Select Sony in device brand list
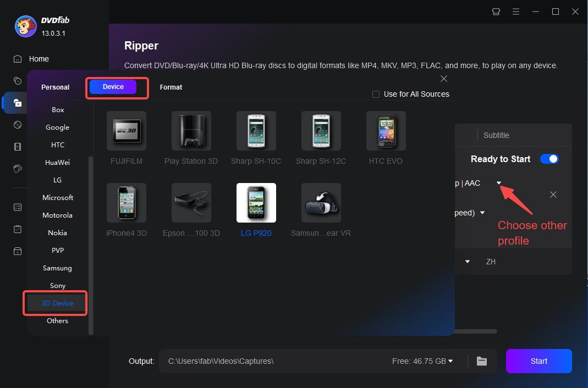This screenshot has width=588, height=388. pyautogui.click(x=58, y=286)
